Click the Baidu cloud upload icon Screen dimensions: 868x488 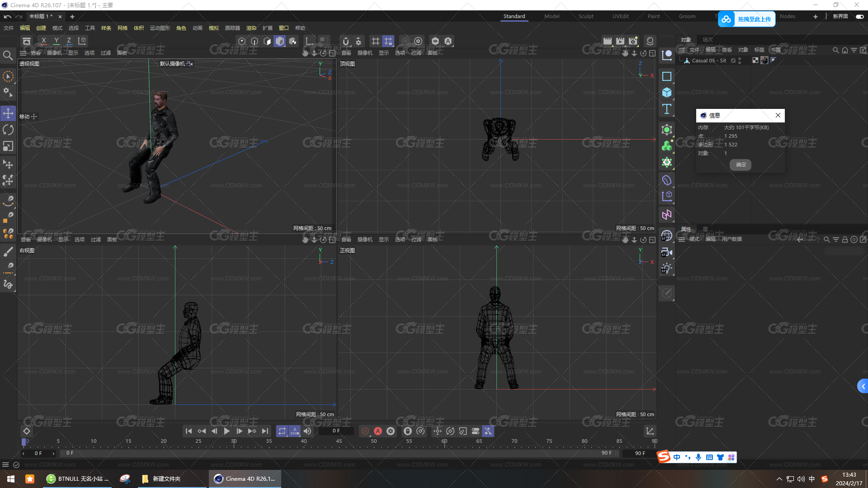(726, 19)
